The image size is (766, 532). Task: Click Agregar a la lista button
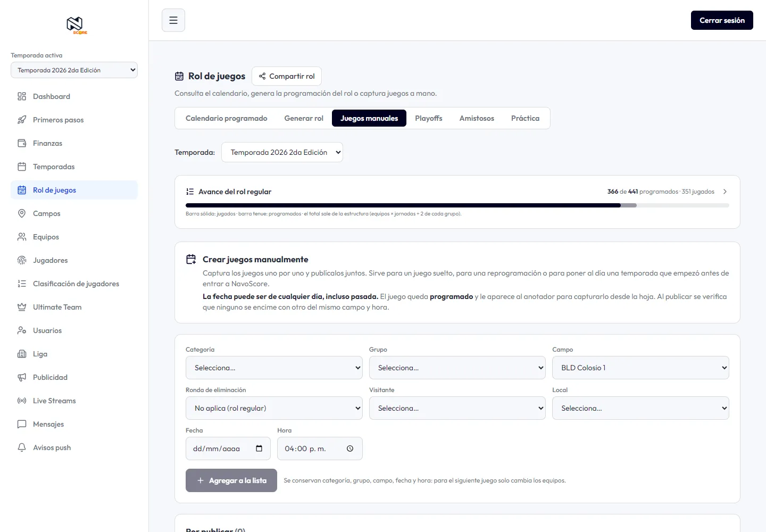pos(231,480)
